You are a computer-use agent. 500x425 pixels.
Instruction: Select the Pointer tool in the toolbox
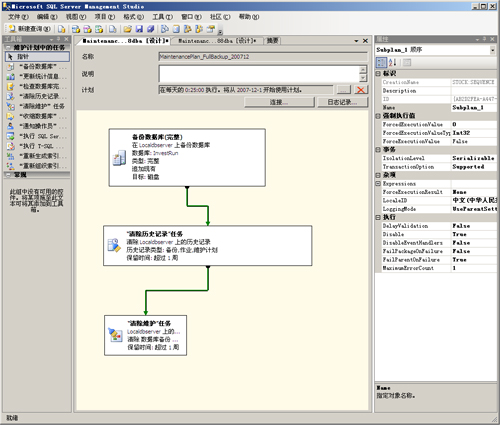tap(38, 56)
